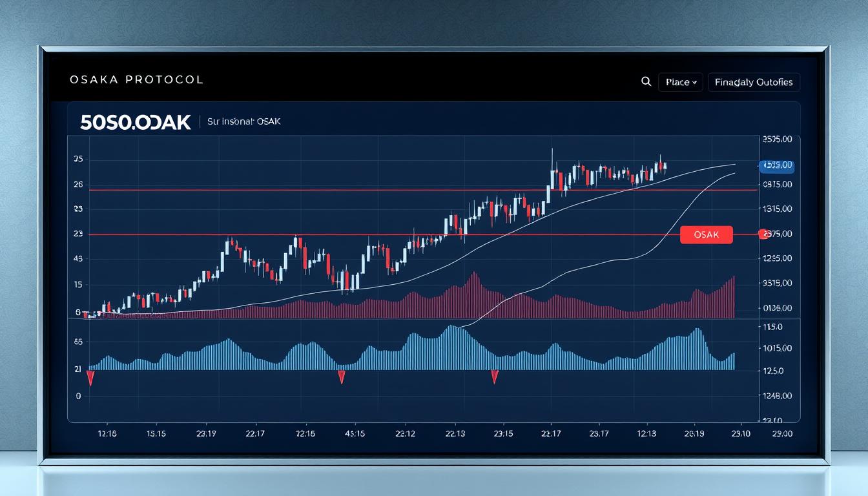The height and width of the screenshot is (496, 868).
Task: Click the OSAKA PROTOCOL title
Action: tap(136, 79)
